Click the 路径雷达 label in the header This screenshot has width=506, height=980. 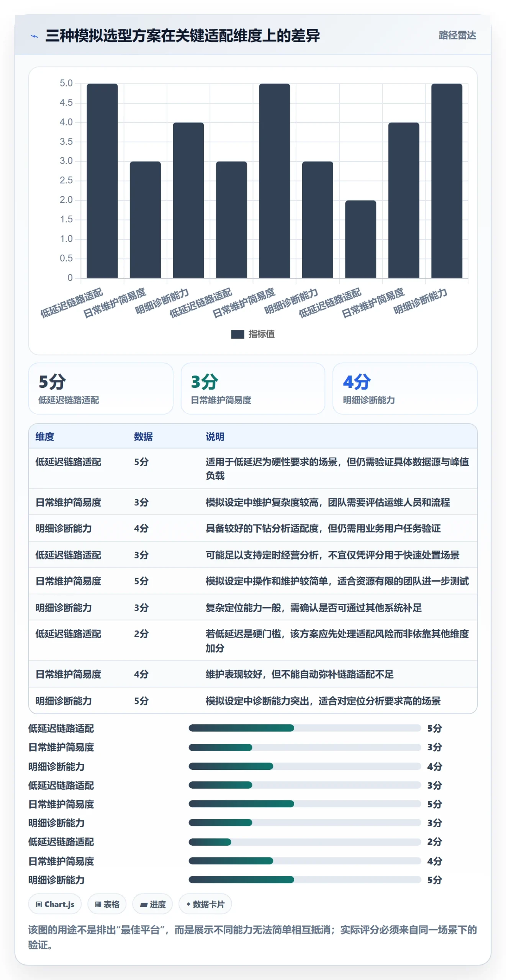point(457,35)
